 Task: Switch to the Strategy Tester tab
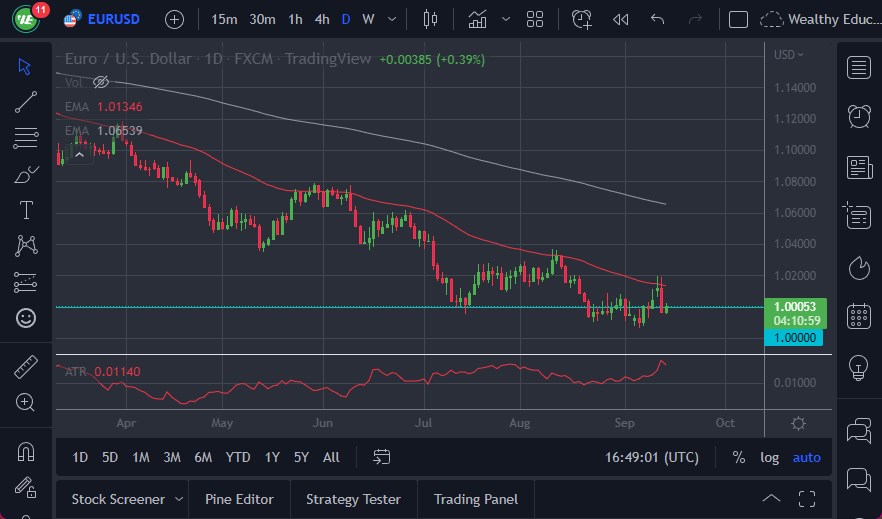coord(353,499)
